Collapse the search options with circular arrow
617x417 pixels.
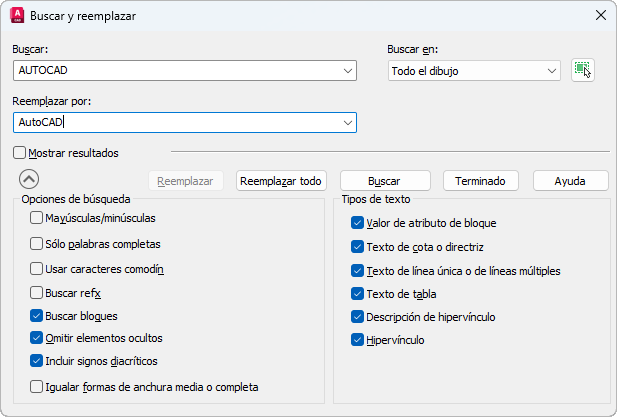(x=29, y=180)
